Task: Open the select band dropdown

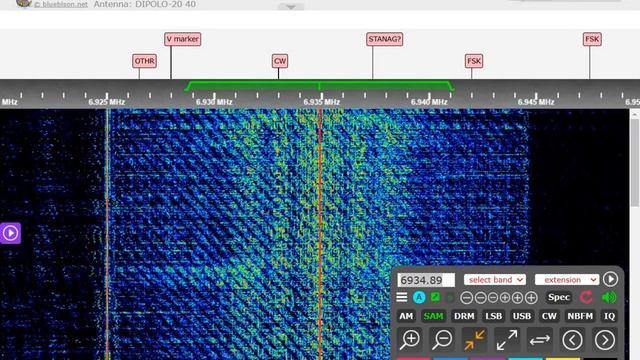Action: tap(495, 280)
